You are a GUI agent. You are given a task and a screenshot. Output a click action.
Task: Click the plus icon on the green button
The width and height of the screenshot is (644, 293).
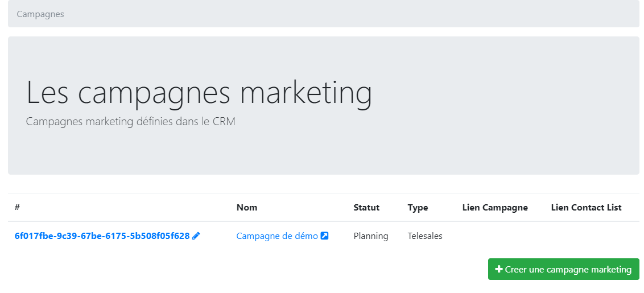pos(499,270)
